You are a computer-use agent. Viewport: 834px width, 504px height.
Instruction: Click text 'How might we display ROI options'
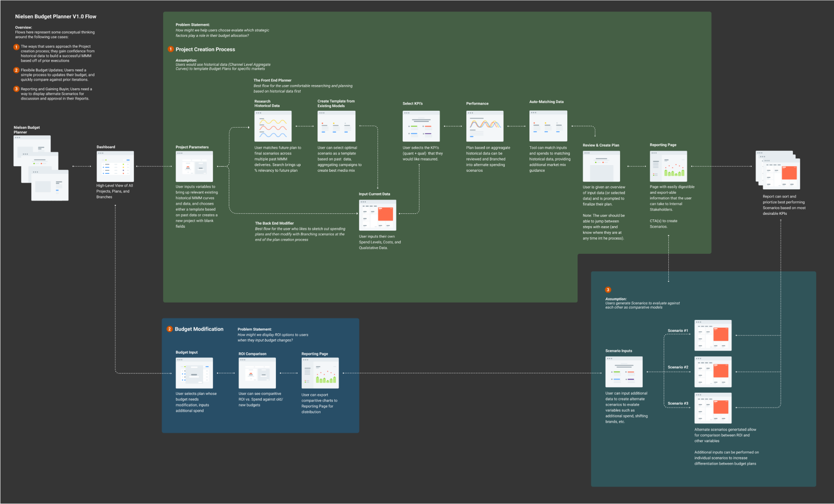coord(273,337)
